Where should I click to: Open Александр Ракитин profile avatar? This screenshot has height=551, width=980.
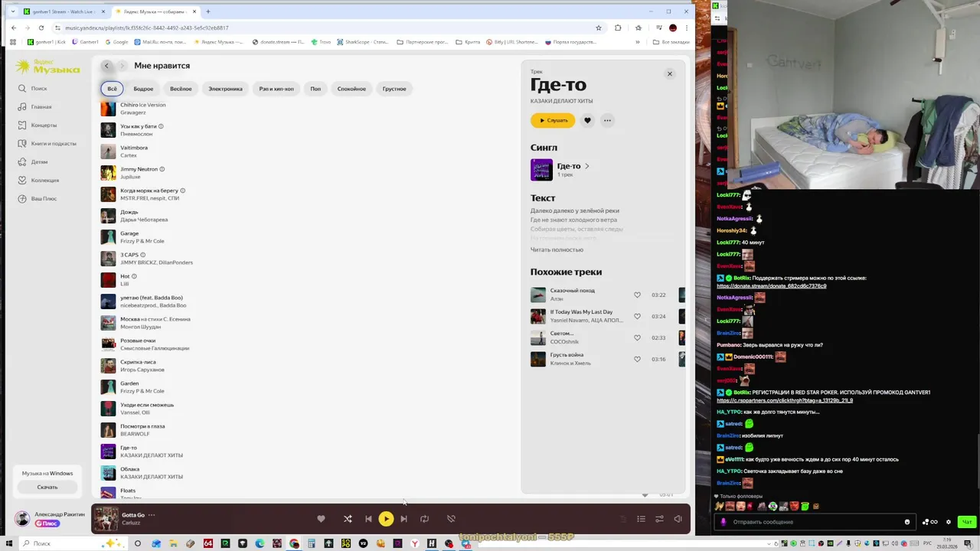click(x=22, y=519)
